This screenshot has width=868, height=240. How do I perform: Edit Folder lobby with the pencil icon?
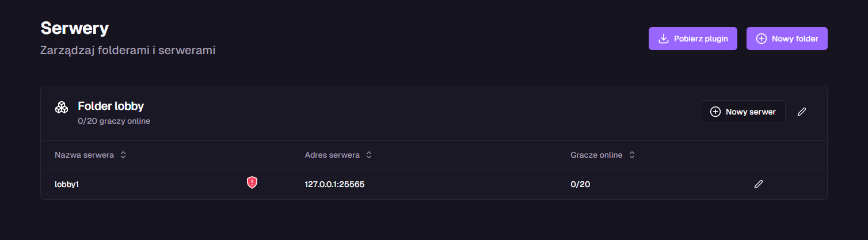(x=802, y=112)
